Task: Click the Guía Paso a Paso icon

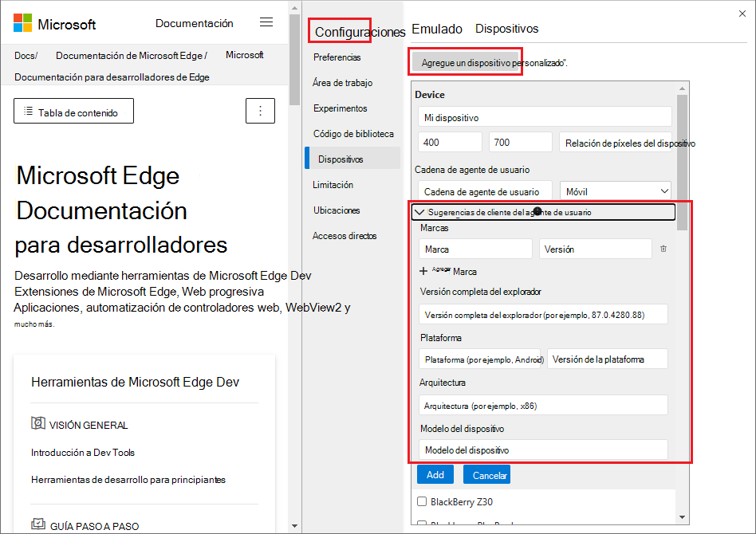Action: [38, 524]
